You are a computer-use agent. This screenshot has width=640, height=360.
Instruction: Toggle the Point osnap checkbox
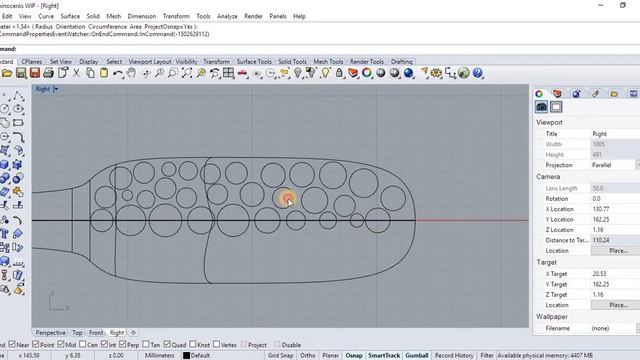coord(36,344)
